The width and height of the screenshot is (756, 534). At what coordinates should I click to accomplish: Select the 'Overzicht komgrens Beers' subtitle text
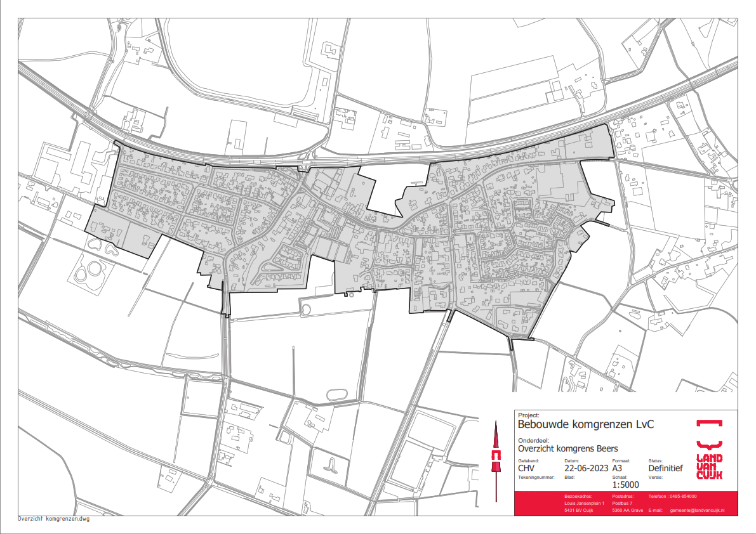[x=559, y=448]
